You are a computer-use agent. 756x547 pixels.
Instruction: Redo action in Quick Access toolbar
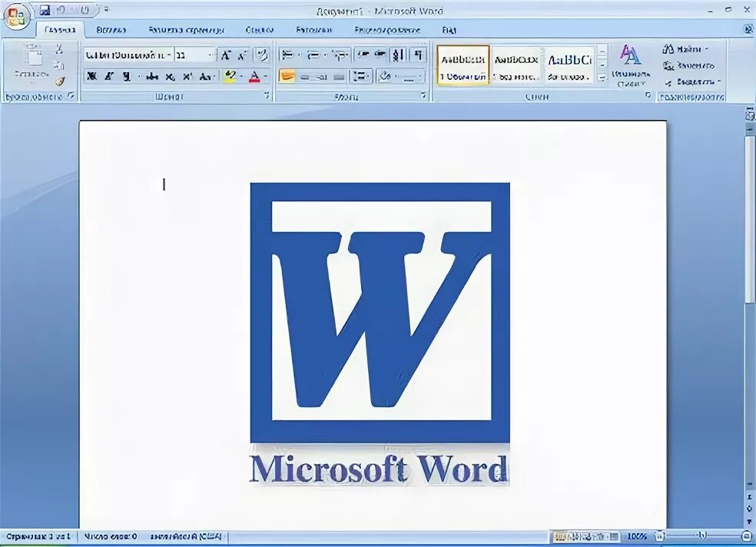tap(84, 10)
